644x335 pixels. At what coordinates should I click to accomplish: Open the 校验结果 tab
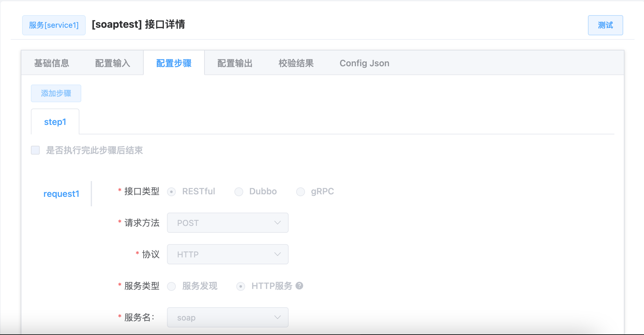pos(296,63)
